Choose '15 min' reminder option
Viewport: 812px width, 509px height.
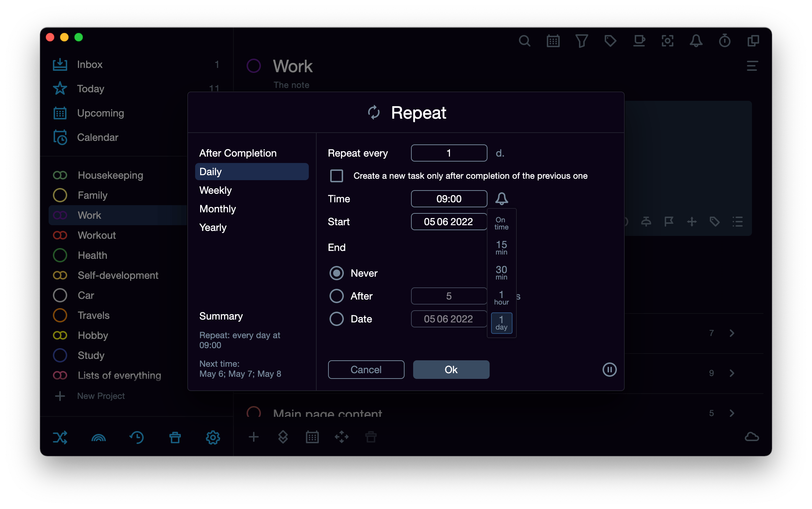tap(501, 247)
